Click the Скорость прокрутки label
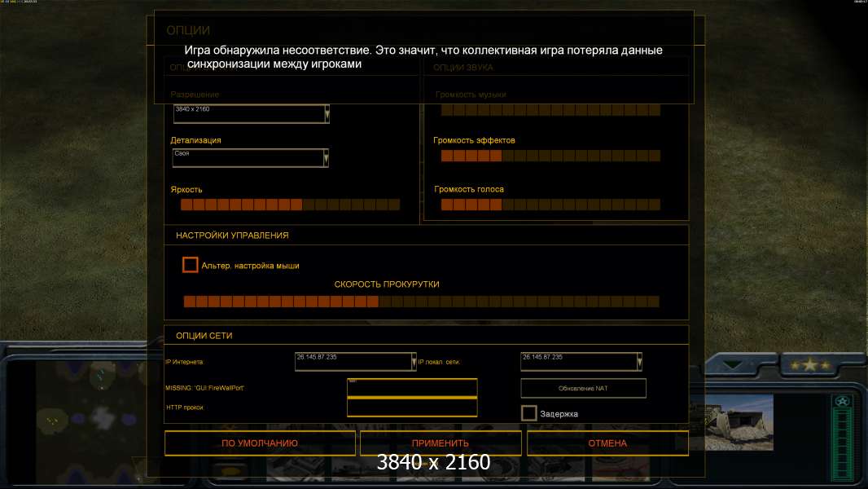 pyautogui.click(x=387, y=284)
